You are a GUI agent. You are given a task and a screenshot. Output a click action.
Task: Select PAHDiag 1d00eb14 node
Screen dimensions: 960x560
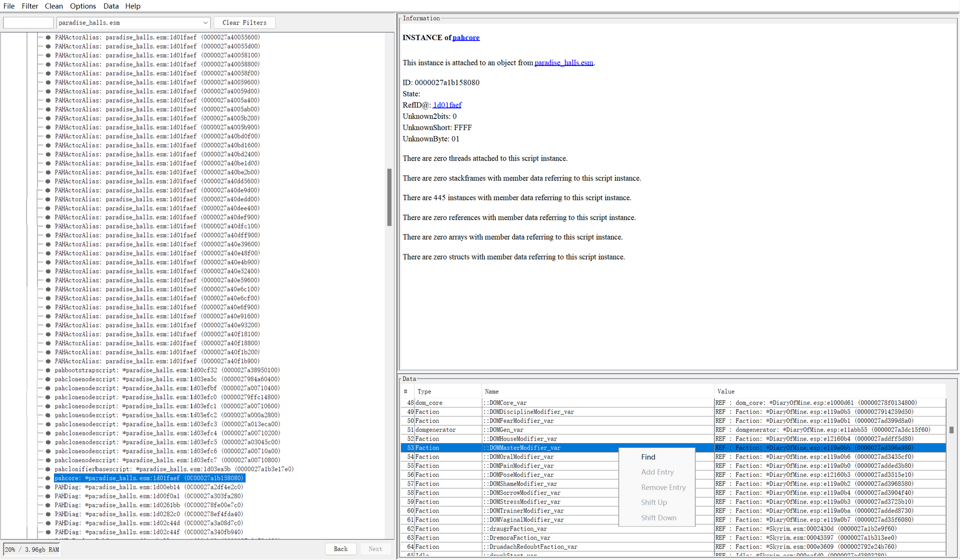(149, 487)
